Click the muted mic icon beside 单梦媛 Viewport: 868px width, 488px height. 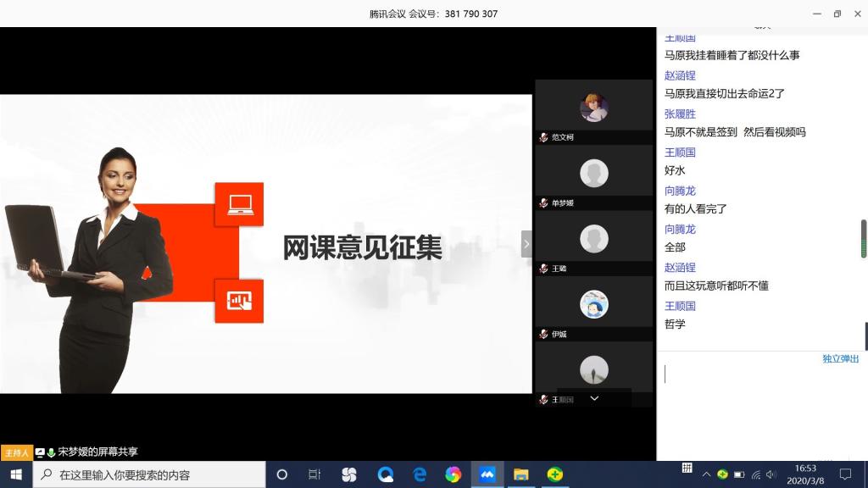(x=543, y=203)
